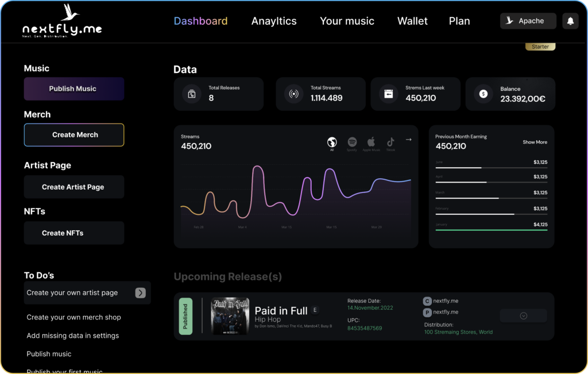Open the artist page to-do chevron
The height and width of the screenshot is (374, 588).
(x=140, y=293)
